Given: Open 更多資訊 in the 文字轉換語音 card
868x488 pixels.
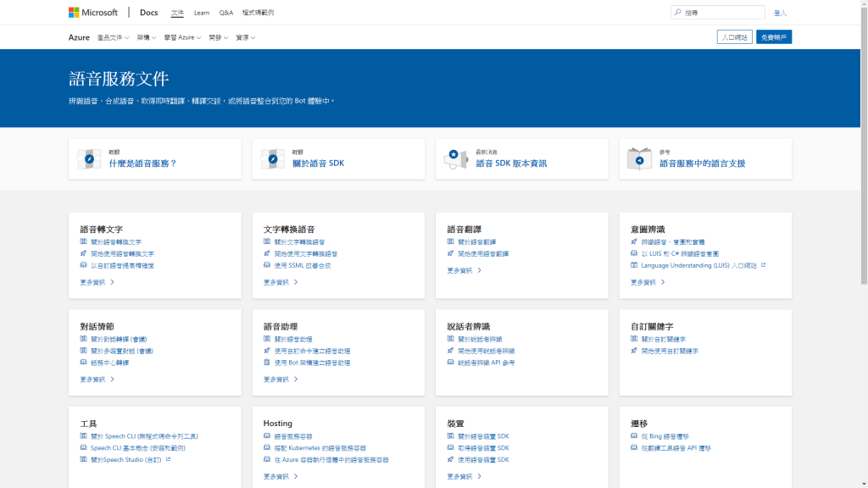Looking at the screenshot, I should pos(281,282).
